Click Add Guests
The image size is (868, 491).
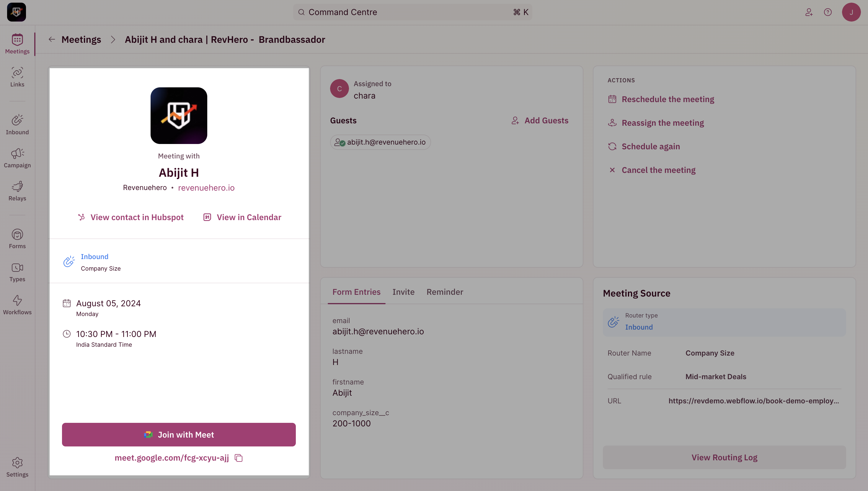pyautogui.click(x=540, y=120)
